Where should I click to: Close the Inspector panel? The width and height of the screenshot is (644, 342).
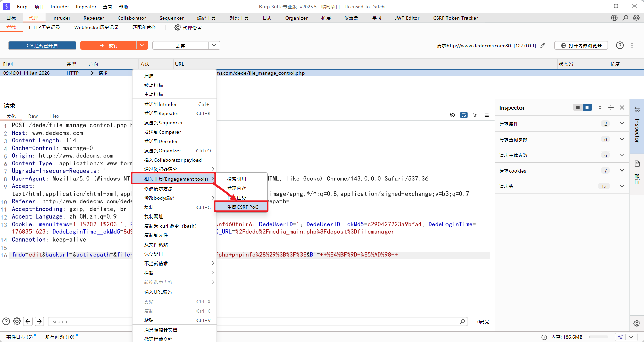tap(622, 107)
